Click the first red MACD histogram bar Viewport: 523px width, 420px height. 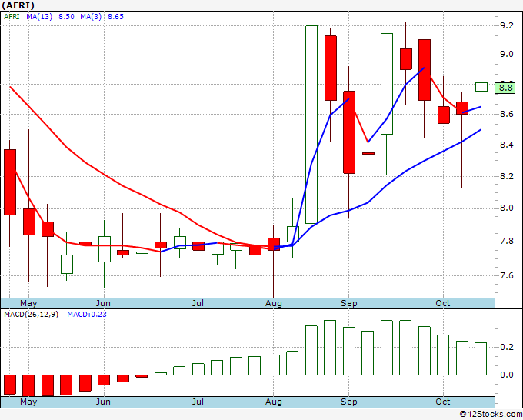pos(10,385)
